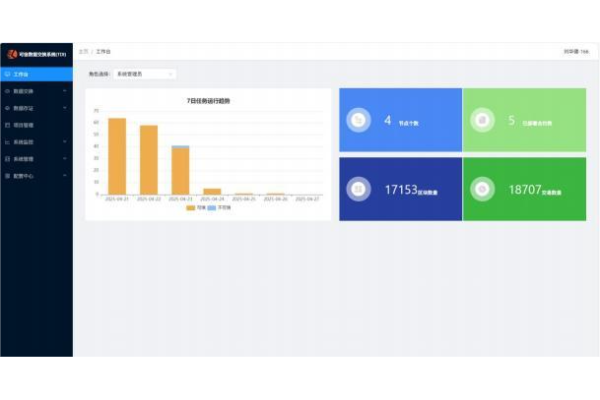Open the 角色选择 role dropdown

pos(145,73)
